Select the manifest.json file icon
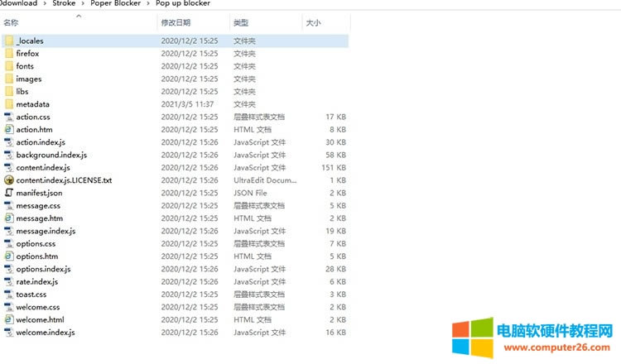 click(9, 193)
